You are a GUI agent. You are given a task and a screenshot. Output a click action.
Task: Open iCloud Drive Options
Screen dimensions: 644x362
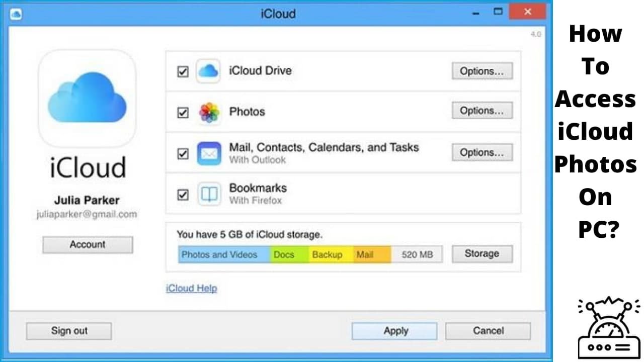pyautogui.click(x=482, y=71)
